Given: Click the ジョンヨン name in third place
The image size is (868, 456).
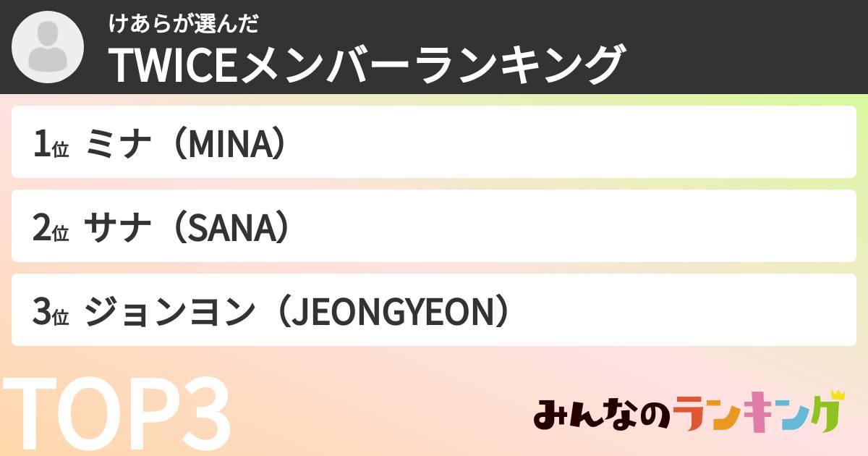Looking at the screenshot, I should point(170,313).
